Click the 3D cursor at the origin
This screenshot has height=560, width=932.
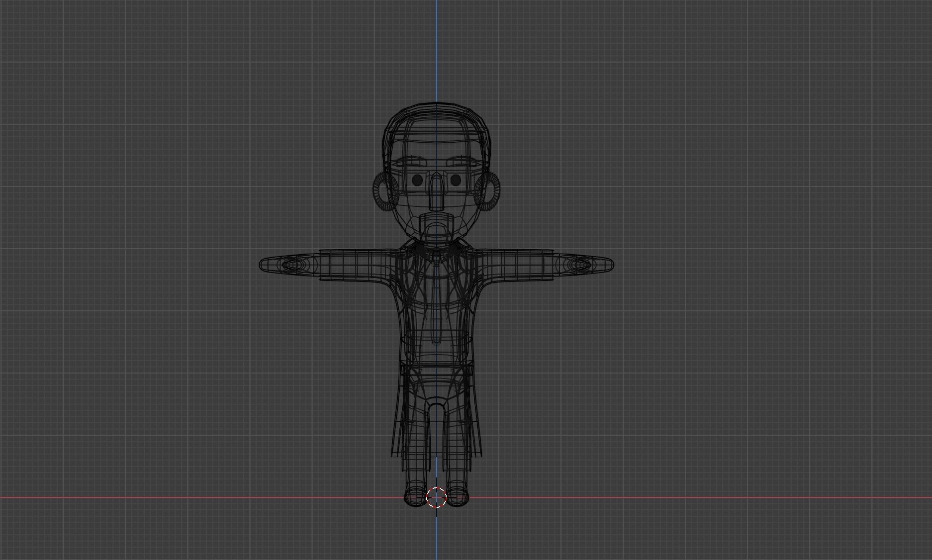(437, 497)
